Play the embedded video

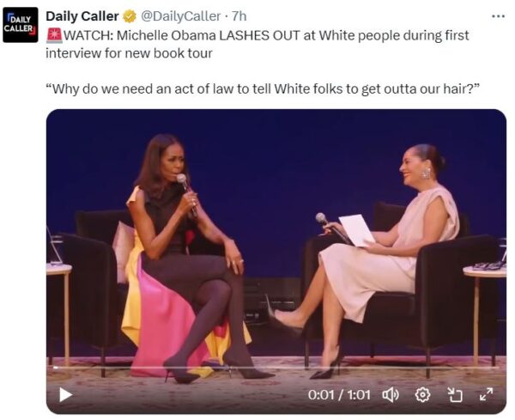(66, 395)
